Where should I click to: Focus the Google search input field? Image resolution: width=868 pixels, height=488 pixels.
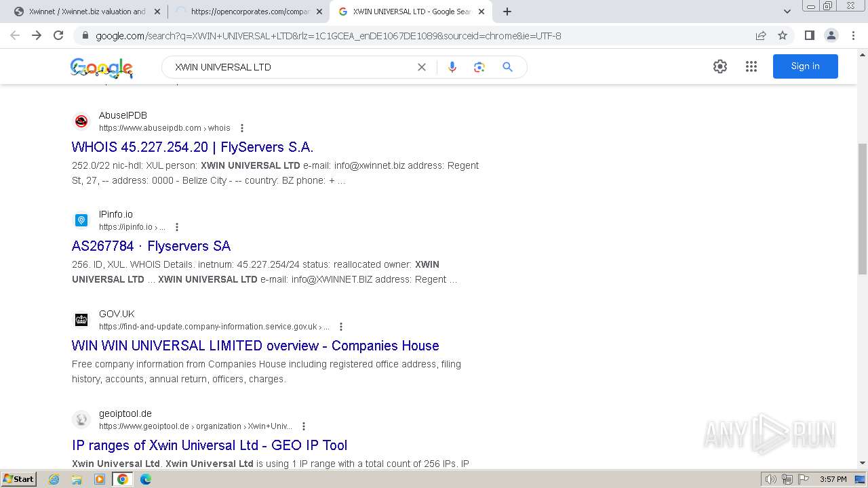pos(292,67)
